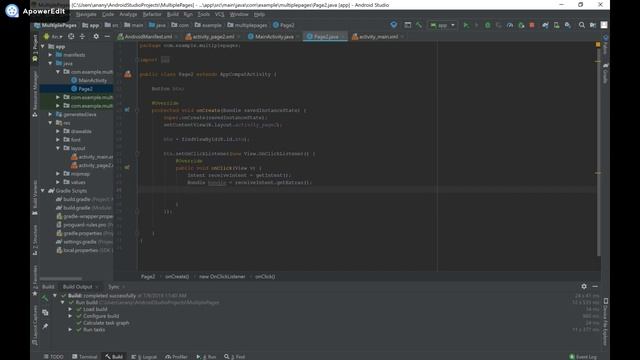
Task: Toggle the Logcat tool window button
Action: coord(144,357)
